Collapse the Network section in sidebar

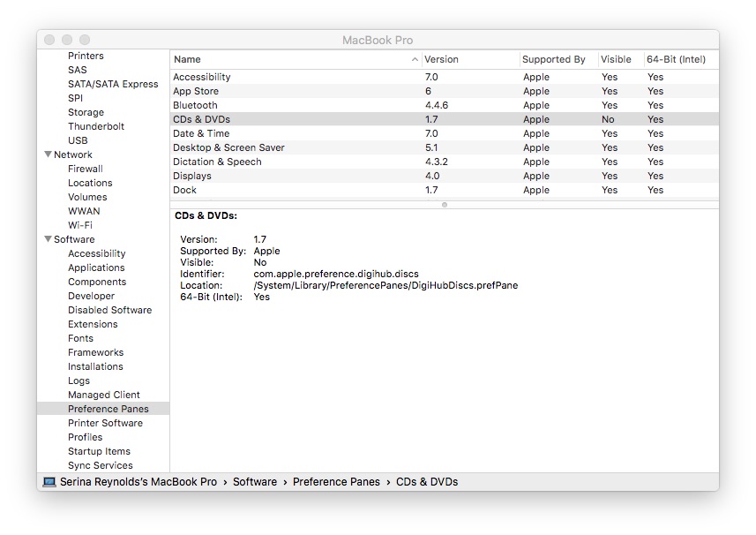coord(49,154)
